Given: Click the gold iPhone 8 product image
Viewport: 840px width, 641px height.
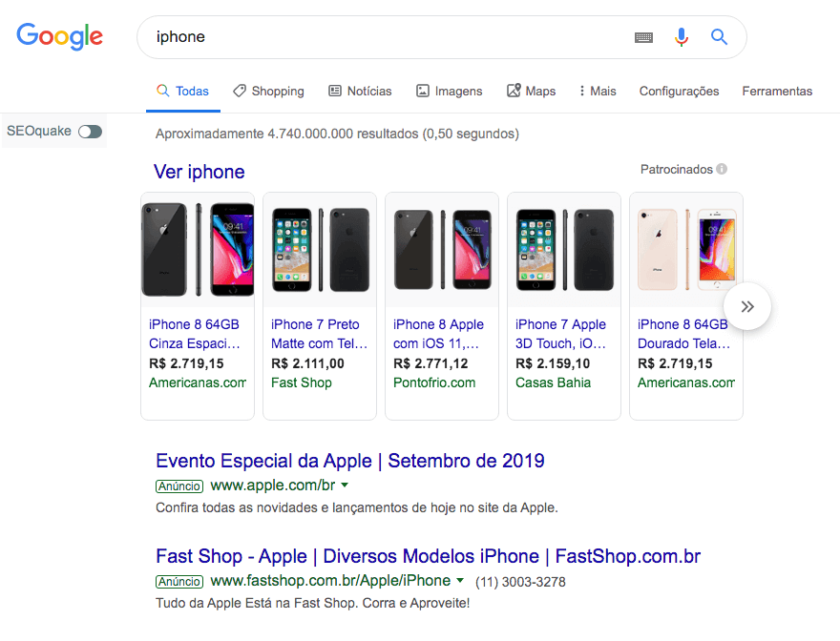Looking at the screenshot, I should [x=686, y=250].
